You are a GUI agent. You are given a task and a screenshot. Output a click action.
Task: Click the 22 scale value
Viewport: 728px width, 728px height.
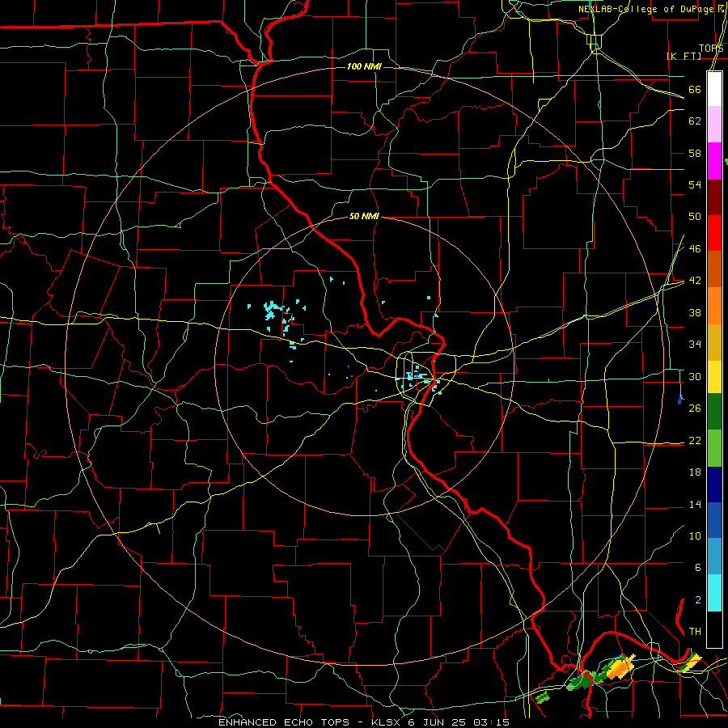click(695, 440)
